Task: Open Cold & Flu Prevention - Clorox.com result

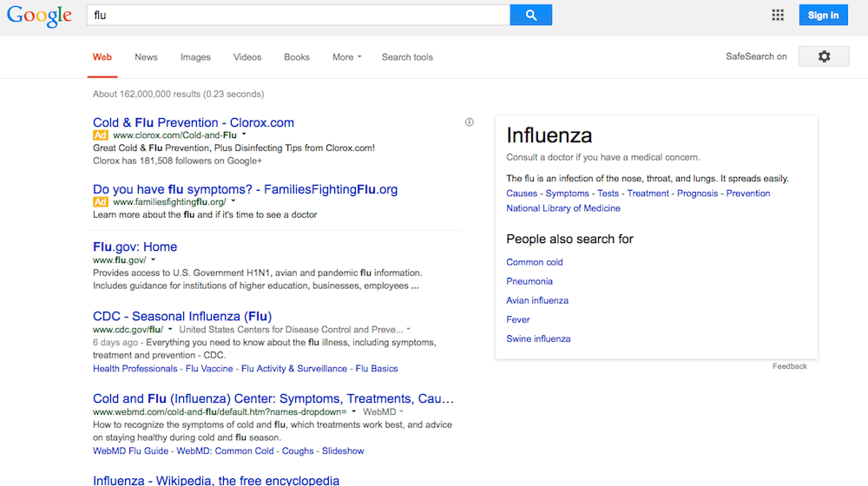Action: pos(194,122)
